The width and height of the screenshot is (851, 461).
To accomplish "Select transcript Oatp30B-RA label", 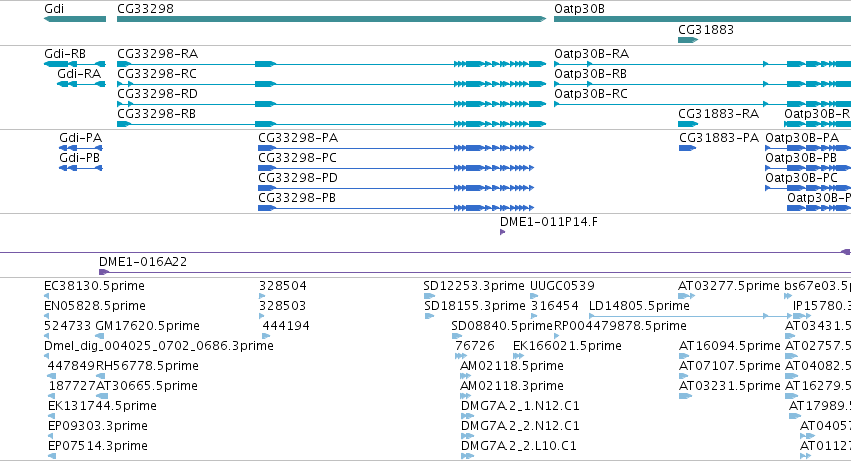I will coord(592,54).
